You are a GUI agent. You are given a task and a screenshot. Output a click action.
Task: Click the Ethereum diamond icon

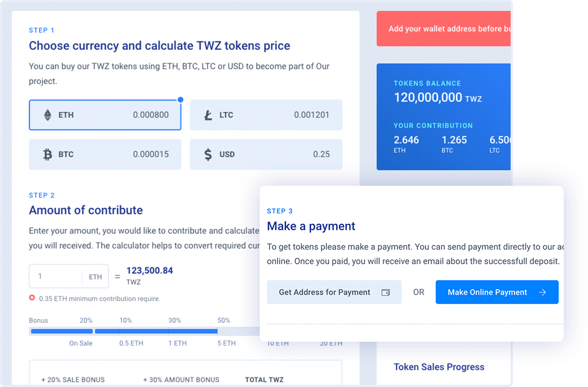48,115
